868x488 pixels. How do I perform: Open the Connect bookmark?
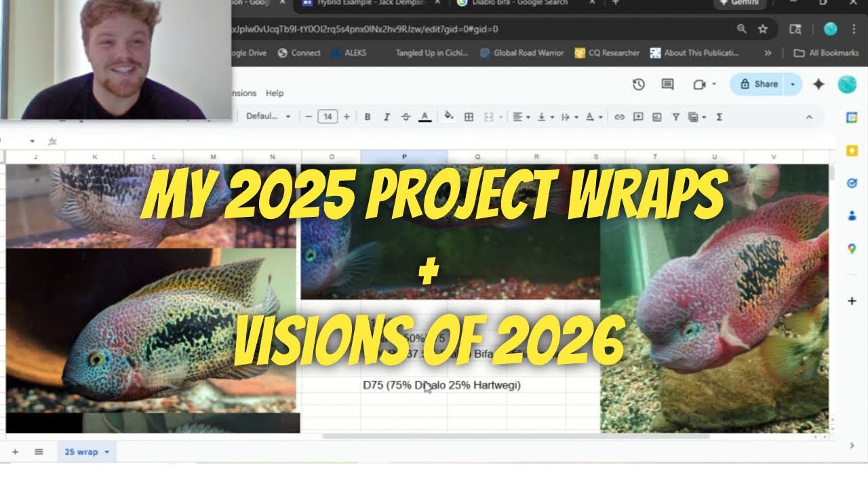[299, 53]
